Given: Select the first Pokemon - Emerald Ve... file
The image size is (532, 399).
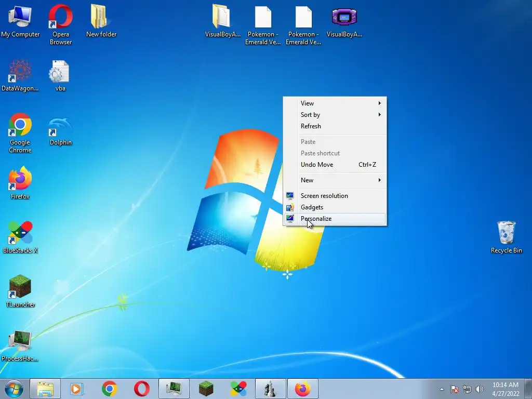Looking at the screenshot, I should click(x=263, y=25).
